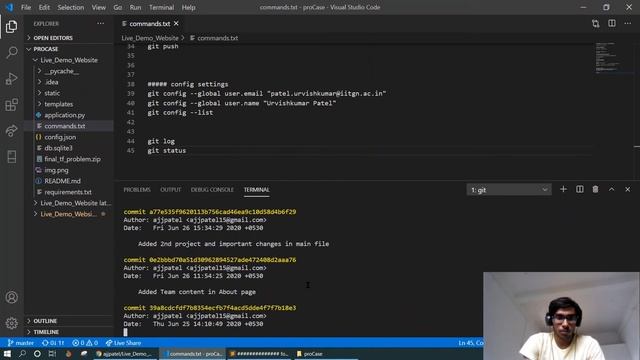Switch to the Problems panel tab

pos(137,190)
